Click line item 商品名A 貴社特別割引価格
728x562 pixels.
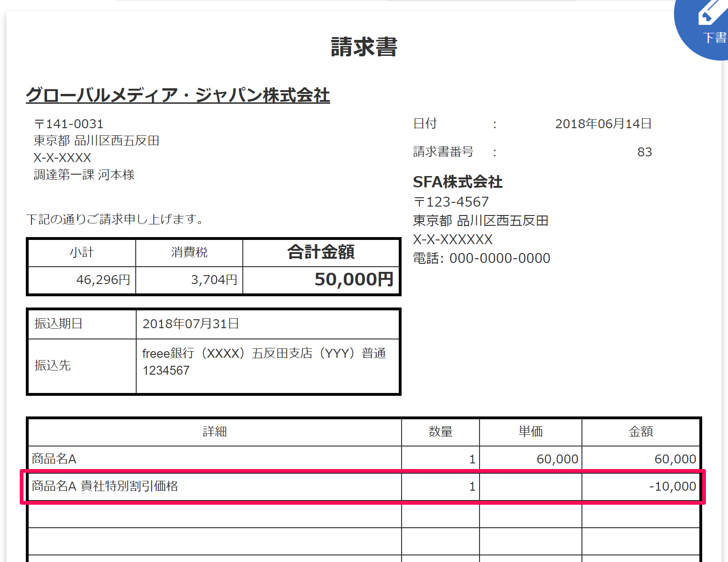[105, 486]
